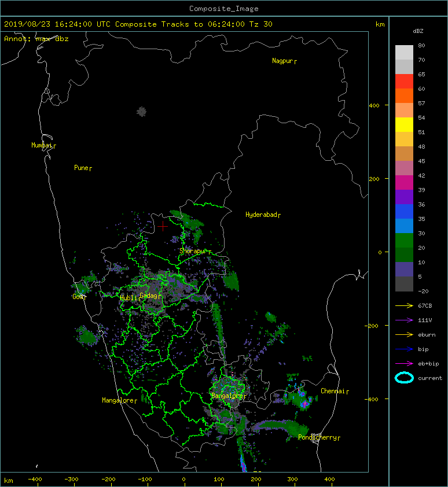This screenshot has height=487, width=448.
Task: Click the 300 tick on the horizontal axis
Action: (292, 479)
